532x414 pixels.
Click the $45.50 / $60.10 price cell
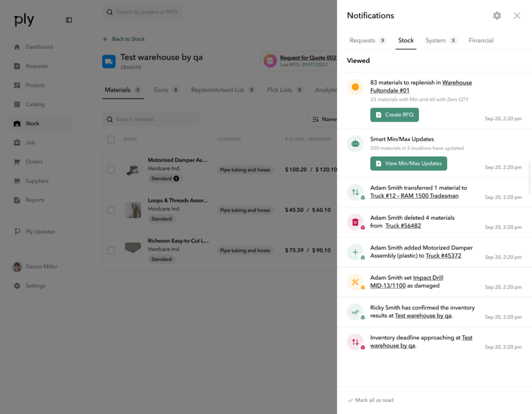coord(308,210)
